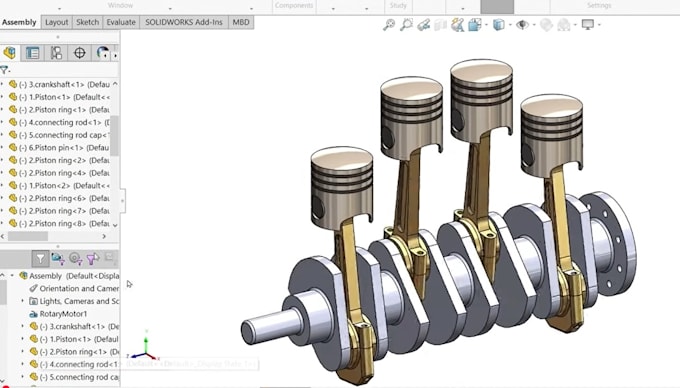The width and height of the screenshot is (680, 388).
Task: Click the tree's horizontal scrollbar thumb
Action: click(x=28, y=236)
